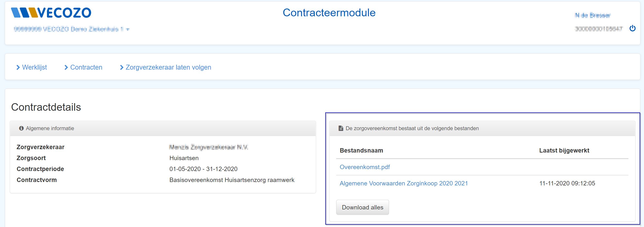Click the Contractdetails heading

46,107
